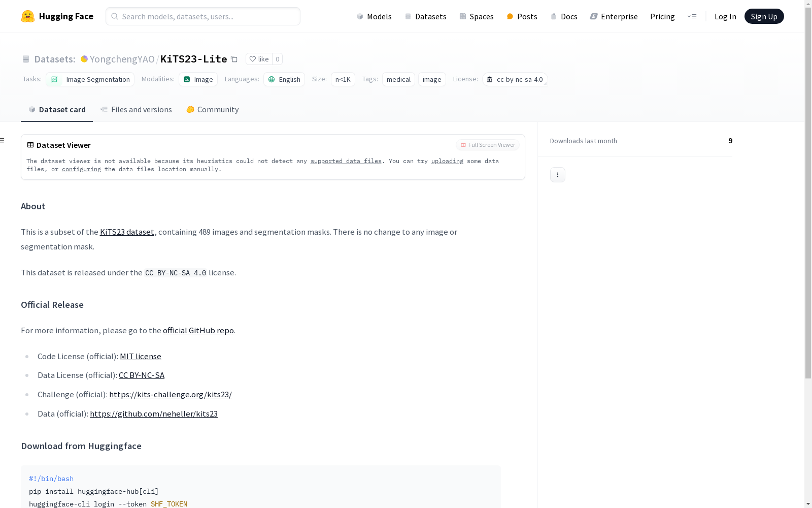Viewport: 812px width, 508px height.
Task: Open the YongchengYAO user profile link
Action: tap(122, 59)
